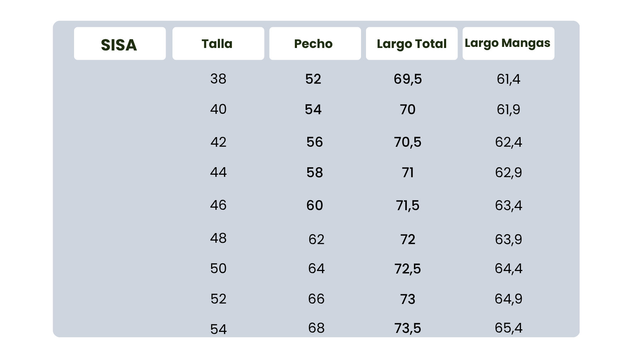Image resolution: width=644 pixels, height=358 pixels.
Task: Click Largo Total value 72,5
Action: [408, 269]
